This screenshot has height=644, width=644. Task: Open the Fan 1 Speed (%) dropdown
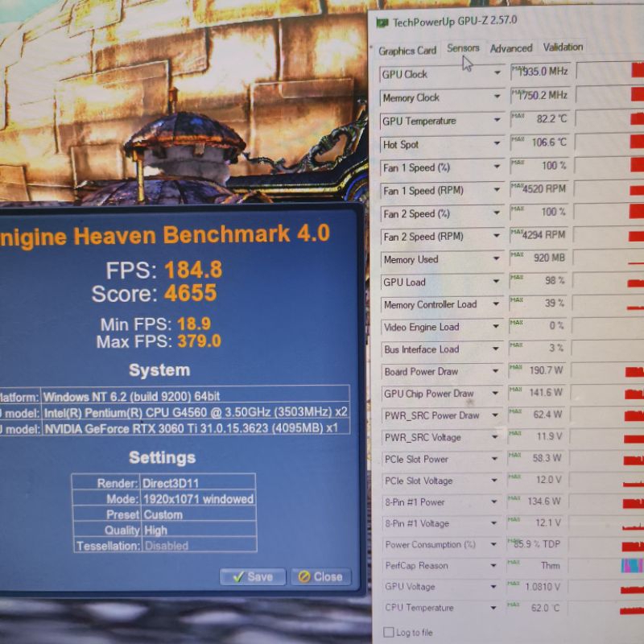coord(497,167)
